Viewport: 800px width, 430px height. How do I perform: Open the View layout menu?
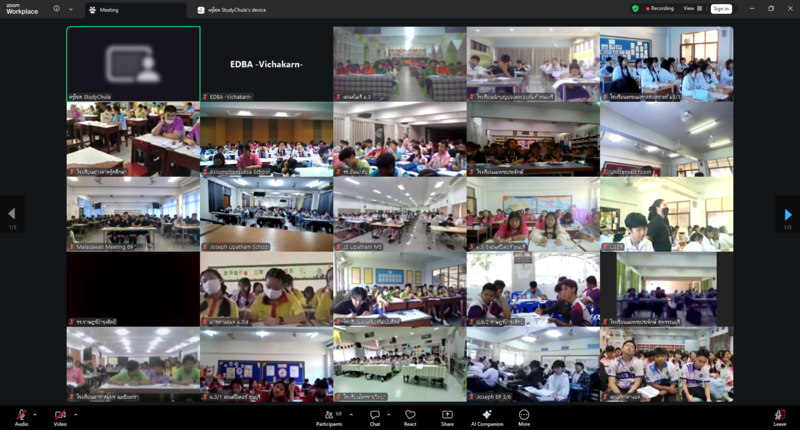pyautogui.click(x=692, y=9)
